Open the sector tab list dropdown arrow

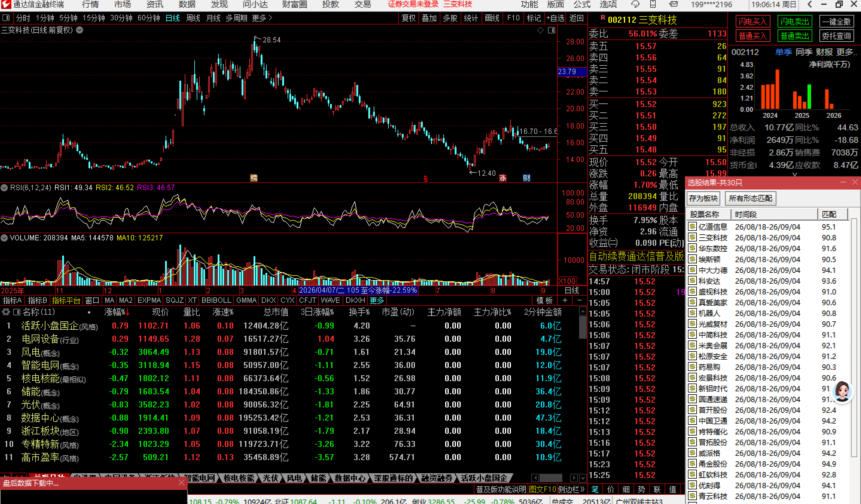583,478
